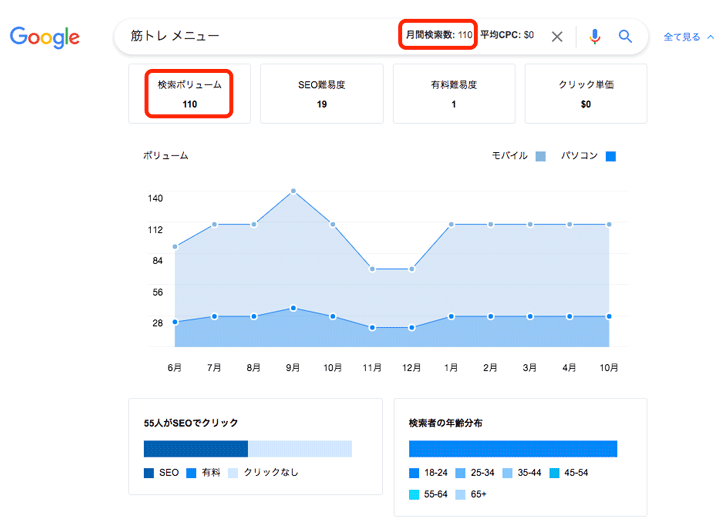Viewport: 728px width, 524px height.
Task: Open the 有料難易度 1 card
Action: click(454, 94)
